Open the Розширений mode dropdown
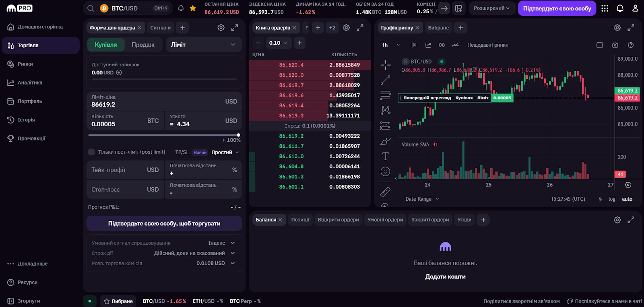 pos(491,8)
